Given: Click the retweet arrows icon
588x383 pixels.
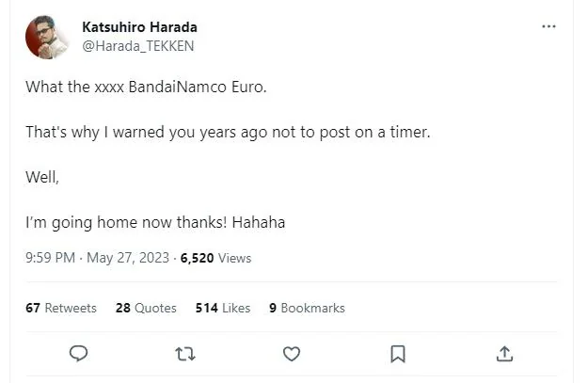Looking at the screenshot, I should click(185, 353).
